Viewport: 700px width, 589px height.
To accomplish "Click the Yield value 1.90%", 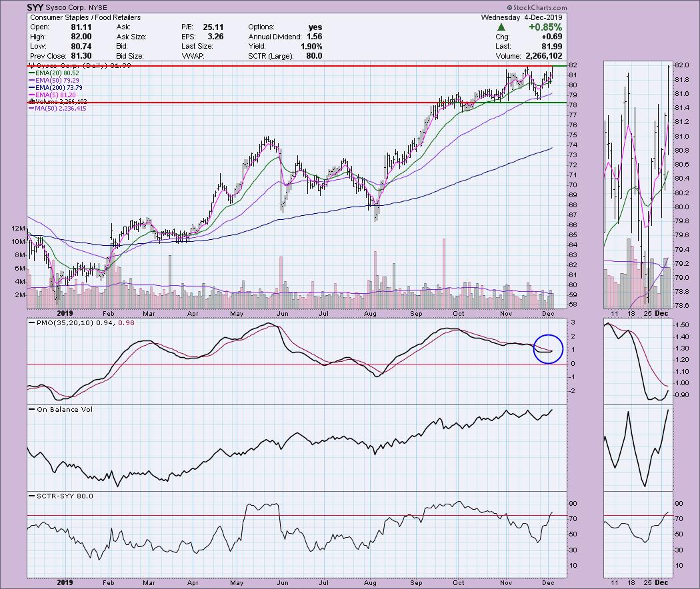I will pos(311,47).
